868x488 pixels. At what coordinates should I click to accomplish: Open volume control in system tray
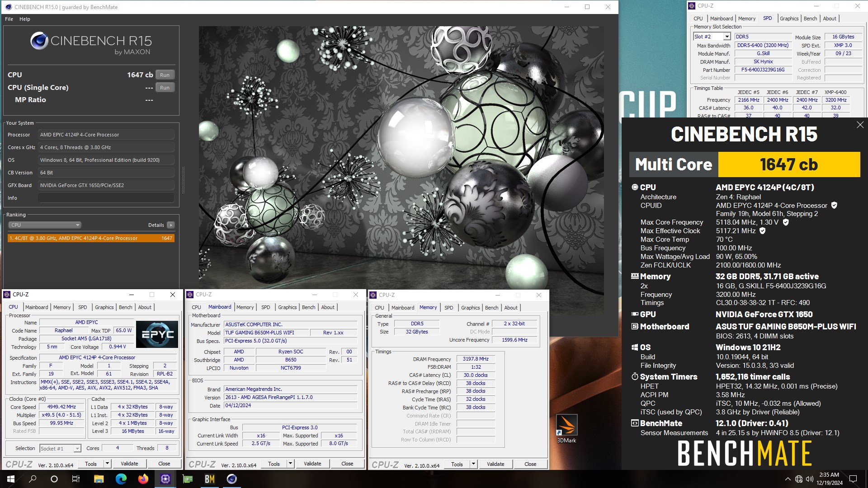(x=809, y=479)
